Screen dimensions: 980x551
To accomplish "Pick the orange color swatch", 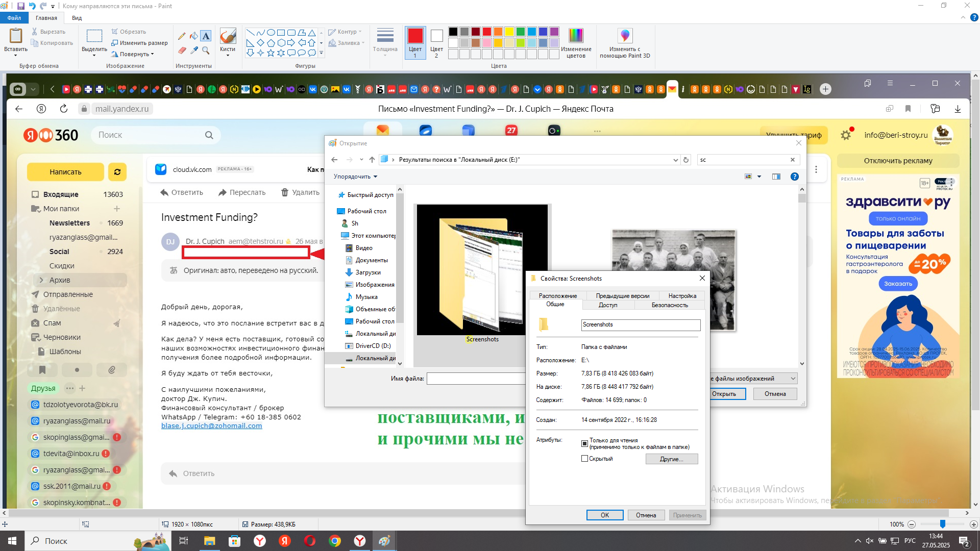I will [x=498, y=32].
